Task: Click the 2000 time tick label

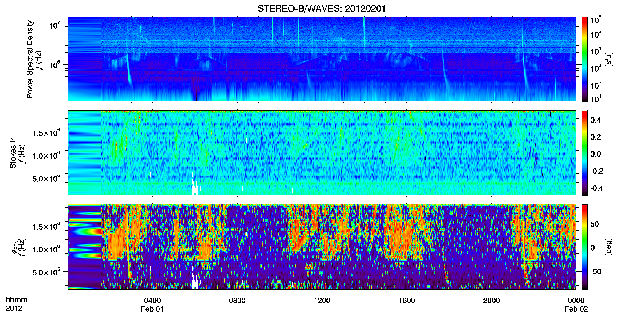Action: (491, 301)
